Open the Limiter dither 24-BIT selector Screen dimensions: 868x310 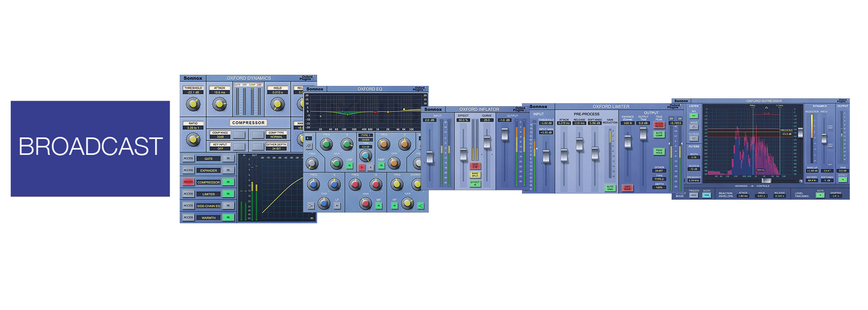click(x=659, y=170)
